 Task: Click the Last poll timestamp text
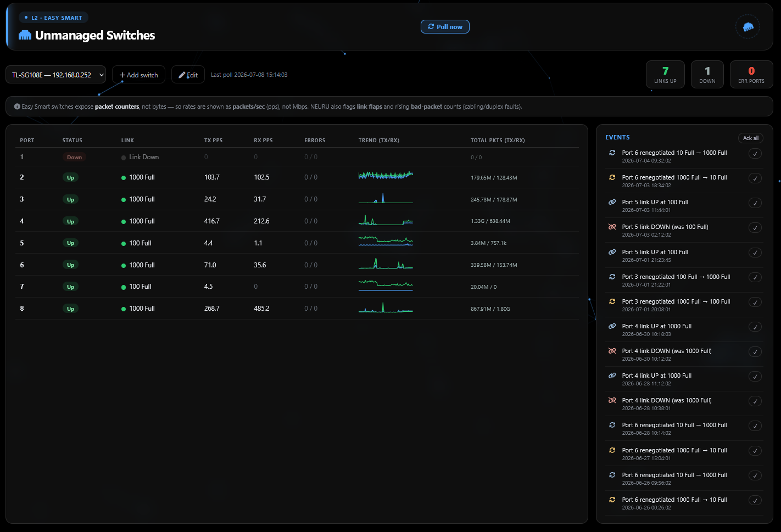coord(249,75)
